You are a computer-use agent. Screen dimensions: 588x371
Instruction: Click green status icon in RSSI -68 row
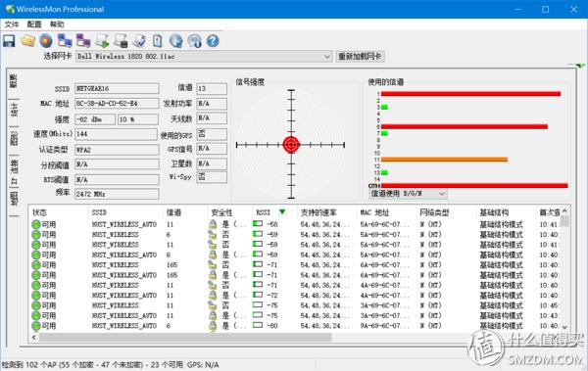coord(36,224)
